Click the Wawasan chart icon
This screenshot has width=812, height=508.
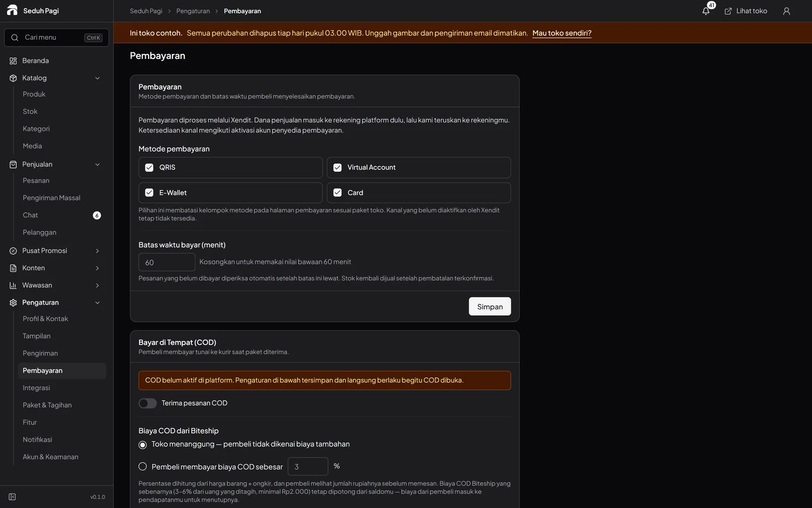point(13,285)
